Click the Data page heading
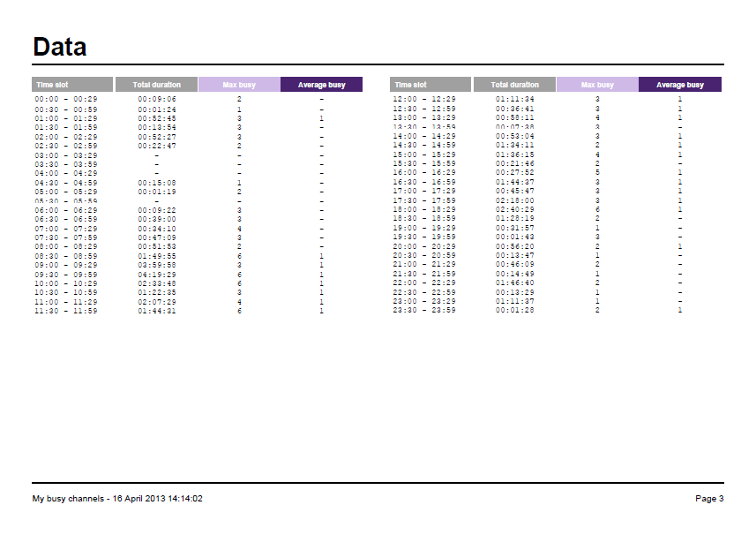Screen dimensions: 756x535 click(x=60, y=47)
